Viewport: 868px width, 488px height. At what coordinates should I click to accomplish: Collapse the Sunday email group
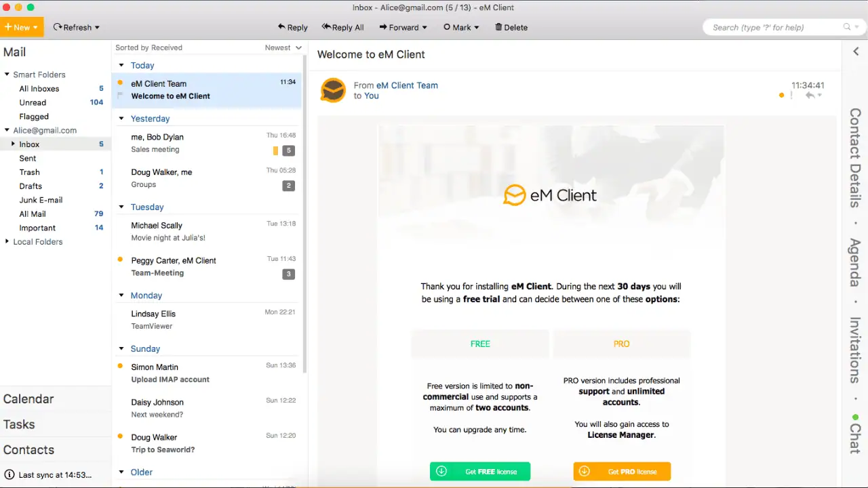(121, 348)
